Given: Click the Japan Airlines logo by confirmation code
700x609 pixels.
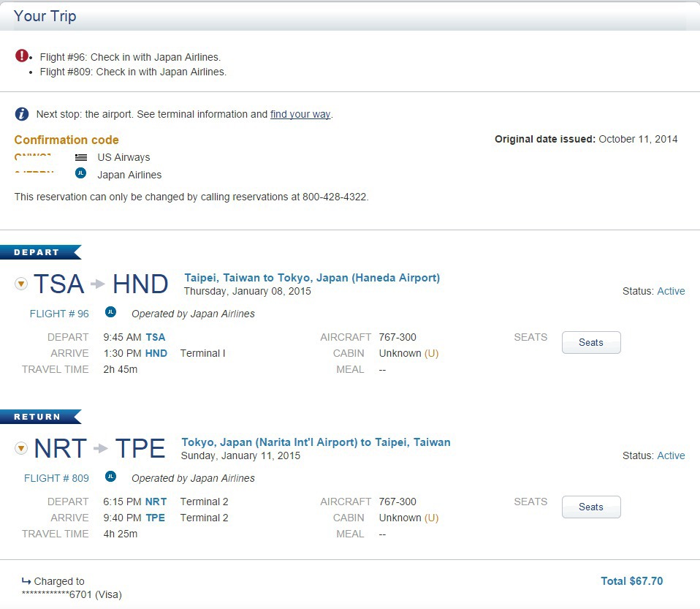Looking at the screenshot, I should (x=81, y=173).
